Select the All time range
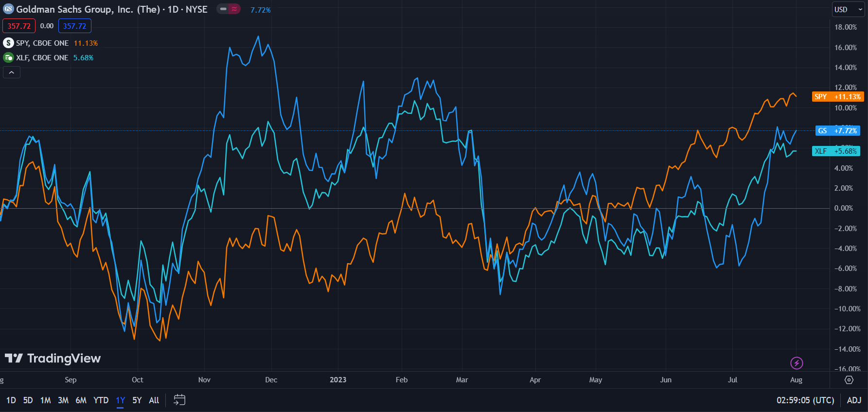The width and height of the screenshot is (868, 412). point(154,400)
